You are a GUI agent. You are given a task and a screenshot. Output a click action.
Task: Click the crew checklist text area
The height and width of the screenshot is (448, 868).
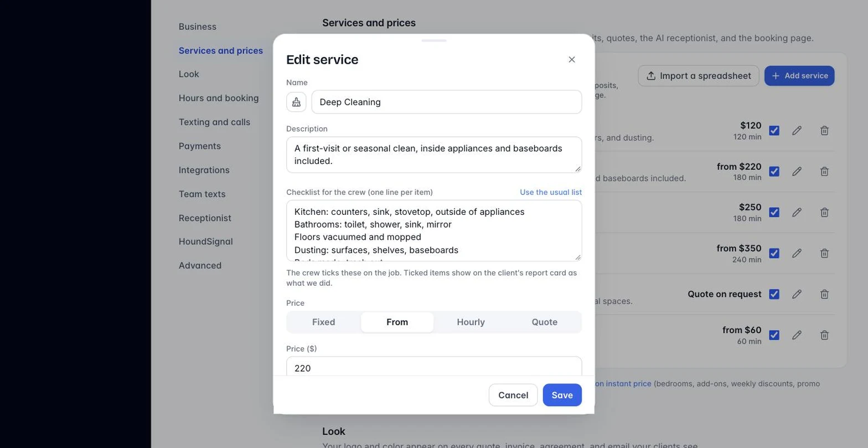coord(434,230)
